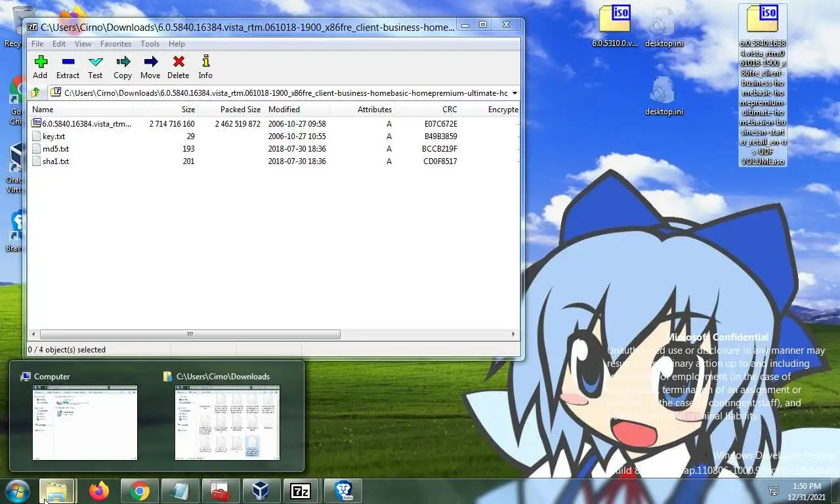The image size is (840, 504).
Task: Select the top desktop.ini desktop icon
Action: [663, 27]
